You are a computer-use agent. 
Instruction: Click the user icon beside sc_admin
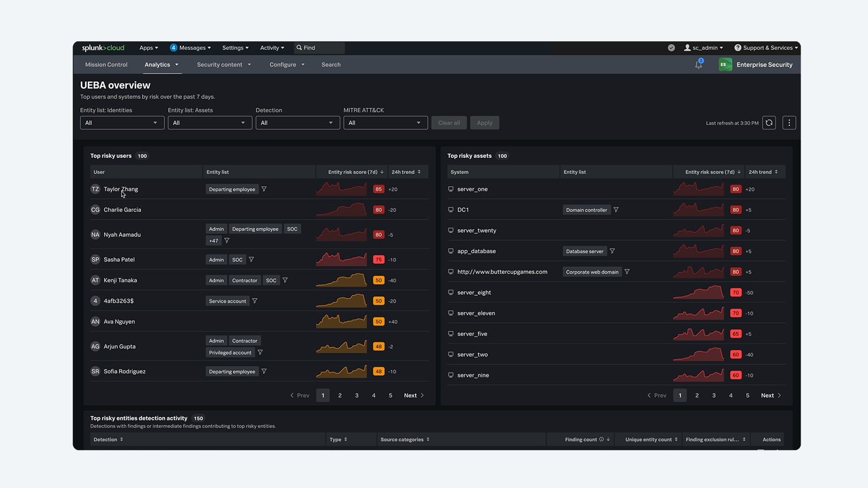(x=687, y=48)
